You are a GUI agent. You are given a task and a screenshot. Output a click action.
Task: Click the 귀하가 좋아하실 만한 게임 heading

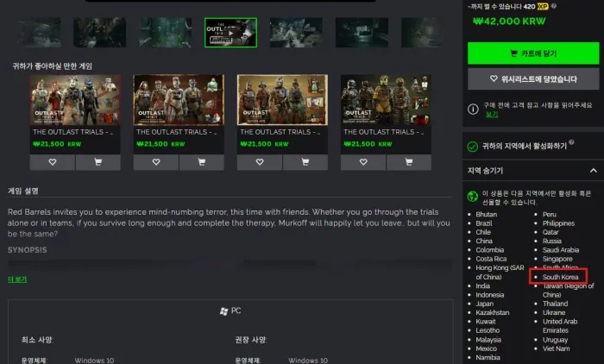(53, 66)
